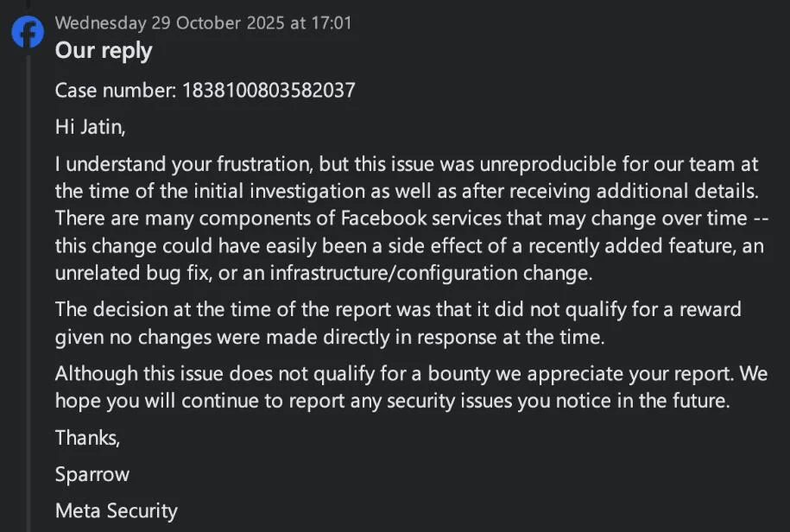Click the "Hi Jatin," greeting line
The width and height of the screenshot is (790, 532).
[x=91, y=127]
